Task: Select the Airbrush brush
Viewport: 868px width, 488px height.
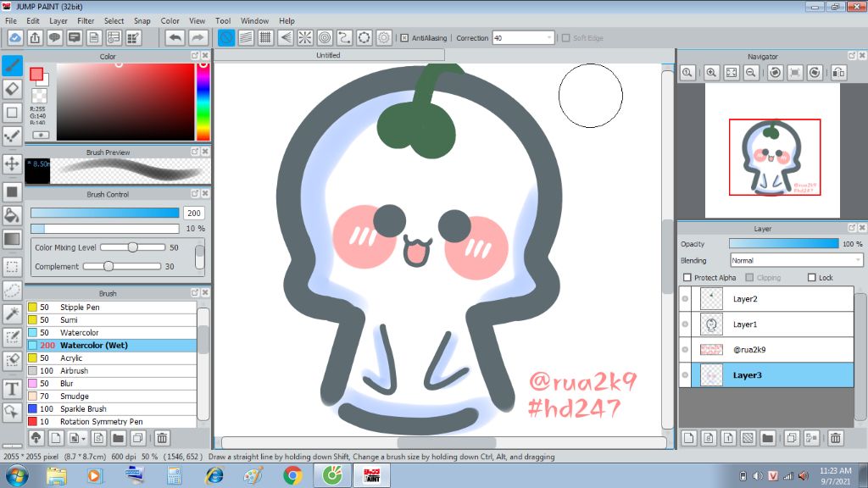Action: (x=111, y=371)
